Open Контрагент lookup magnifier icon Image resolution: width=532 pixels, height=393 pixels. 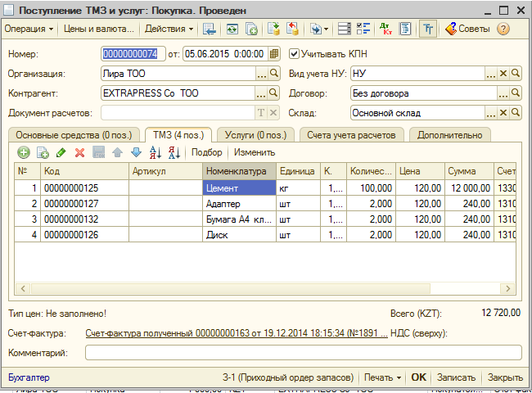[273, 93]
